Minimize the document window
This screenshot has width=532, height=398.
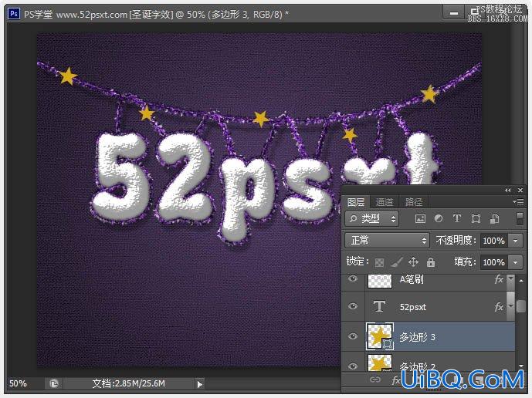453,14
